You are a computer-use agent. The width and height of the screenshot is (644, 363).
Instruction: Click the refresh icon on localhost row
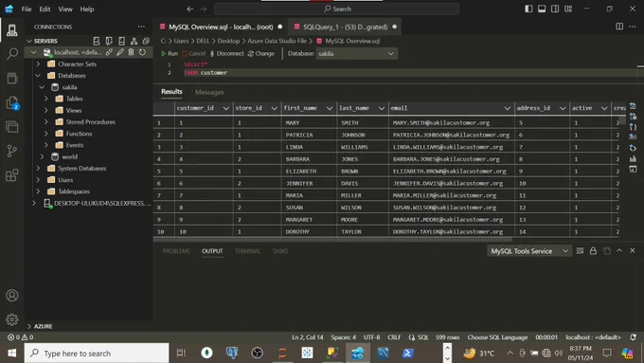pos(142,52)
